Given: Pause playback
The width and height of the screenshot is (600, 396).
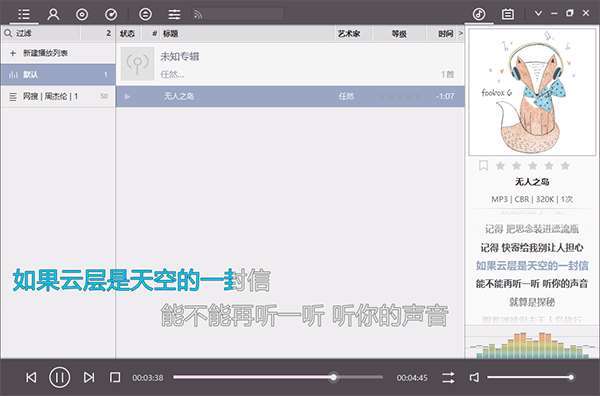Looking at the screenshot, I should [59, 377].
